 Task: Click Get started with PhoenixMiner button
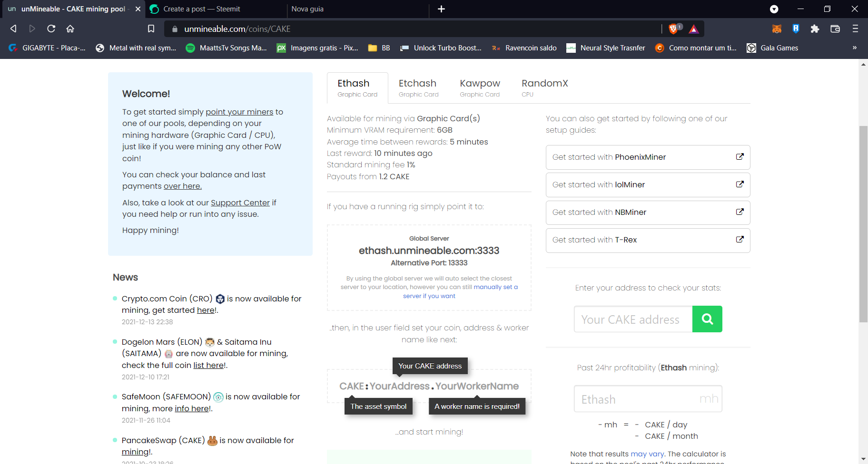(648, 157)
